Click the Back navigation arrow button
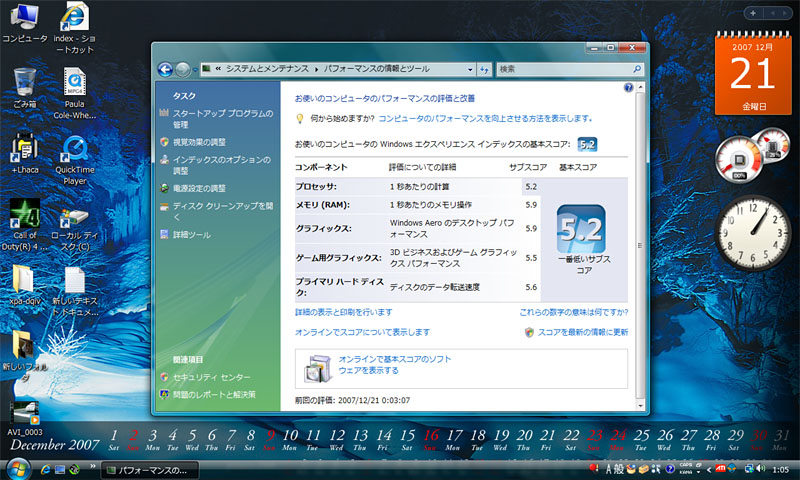The width and height of the screenshot is (800, 480). pos(165,69)
